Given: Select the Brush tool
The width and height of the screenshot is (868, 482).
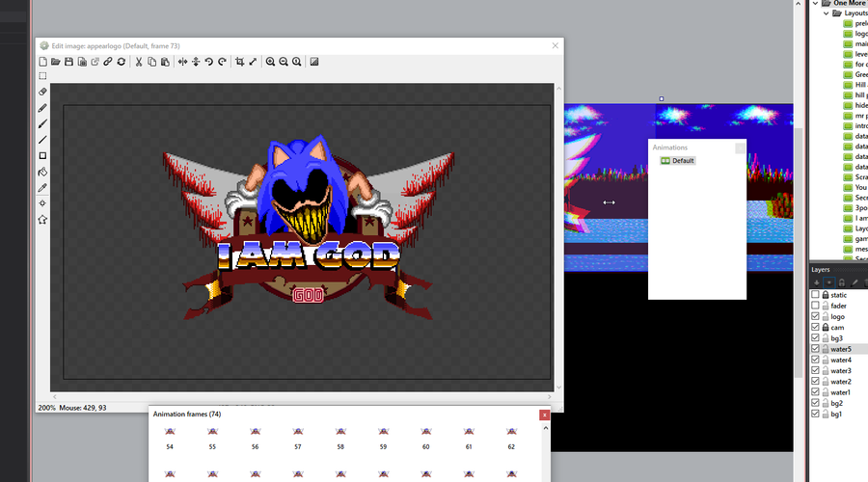Looking at the screenshot, I should coord(42,124).
